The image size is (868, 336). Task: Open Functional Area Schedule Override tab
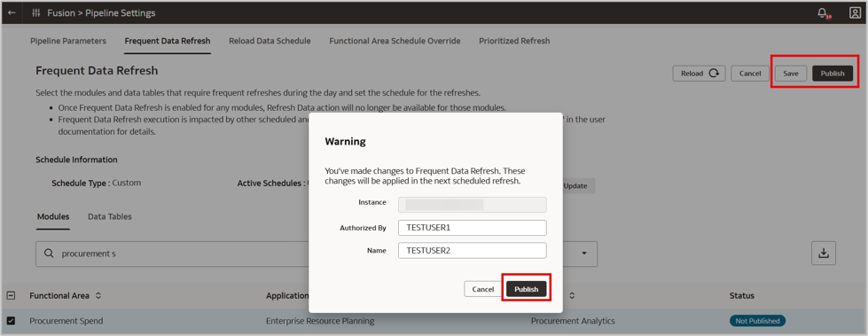click(x=395, y=41)
